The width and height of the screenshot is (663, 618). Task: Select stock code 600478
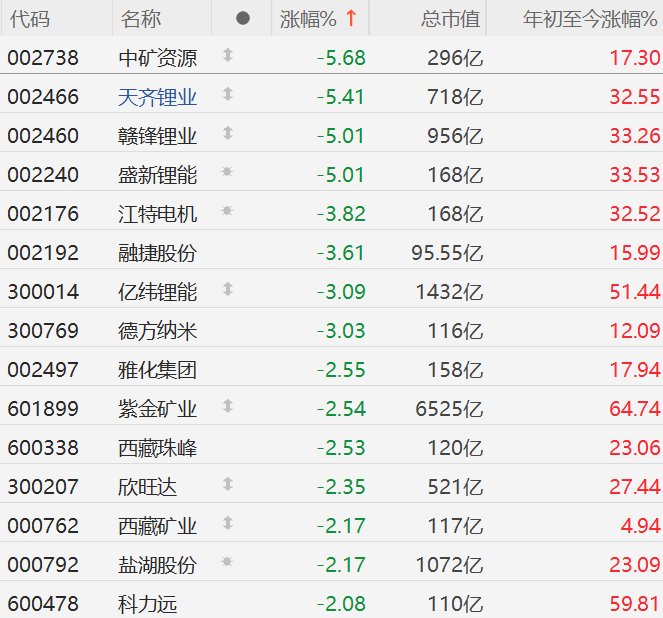click(43, 604)
